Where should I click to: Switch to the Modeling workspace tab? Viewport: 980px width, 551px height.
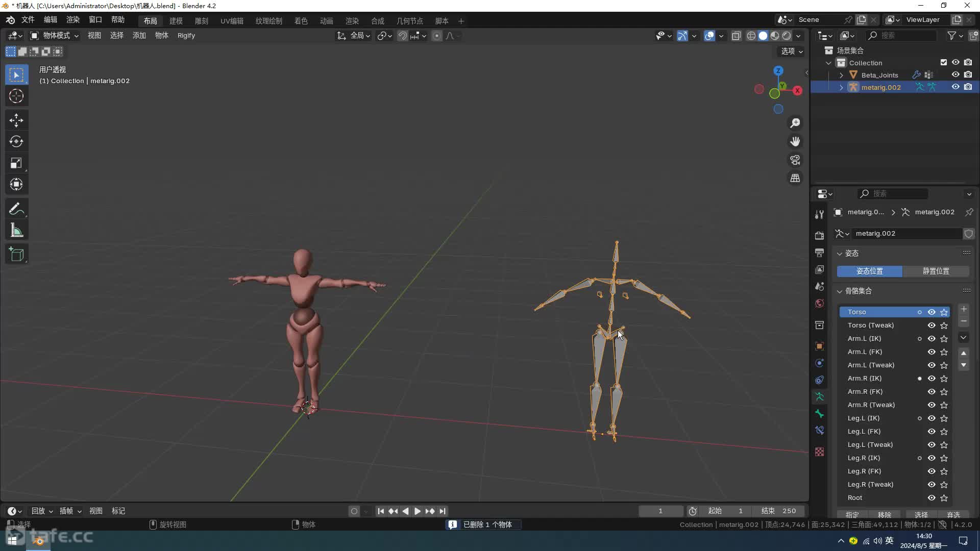click(176, 21)
